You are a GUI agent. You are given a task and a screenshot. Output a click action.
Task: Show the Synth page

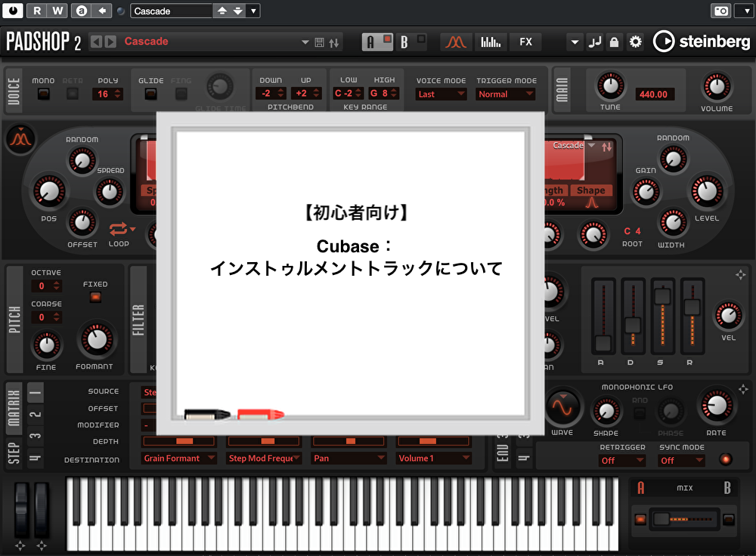(456, 42)
